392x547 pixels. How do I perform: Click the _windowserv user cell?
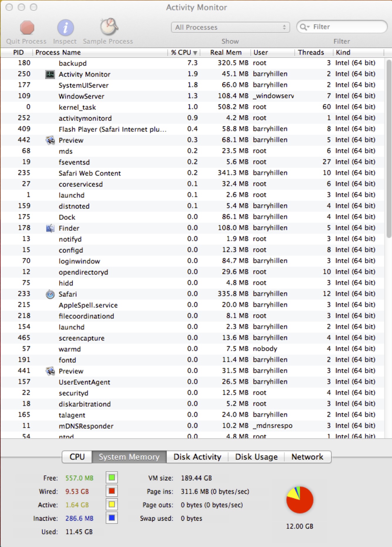click(273, 96)
